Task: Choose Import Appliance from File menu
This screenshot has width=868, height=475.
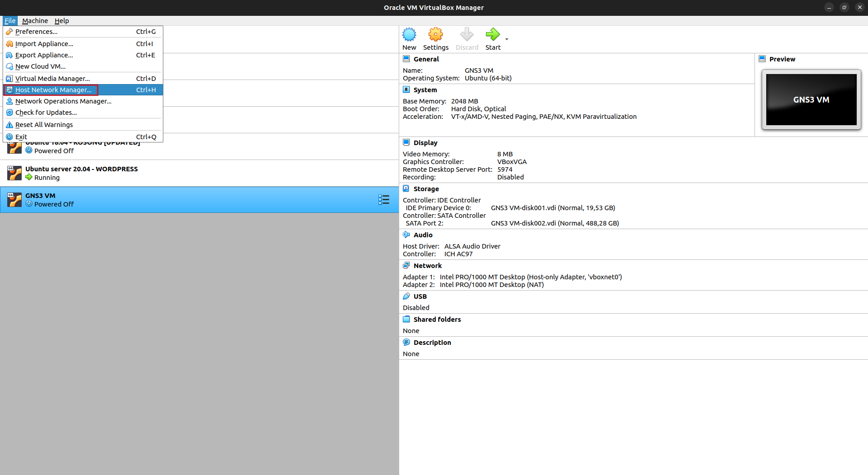Action: pos(44,43)
